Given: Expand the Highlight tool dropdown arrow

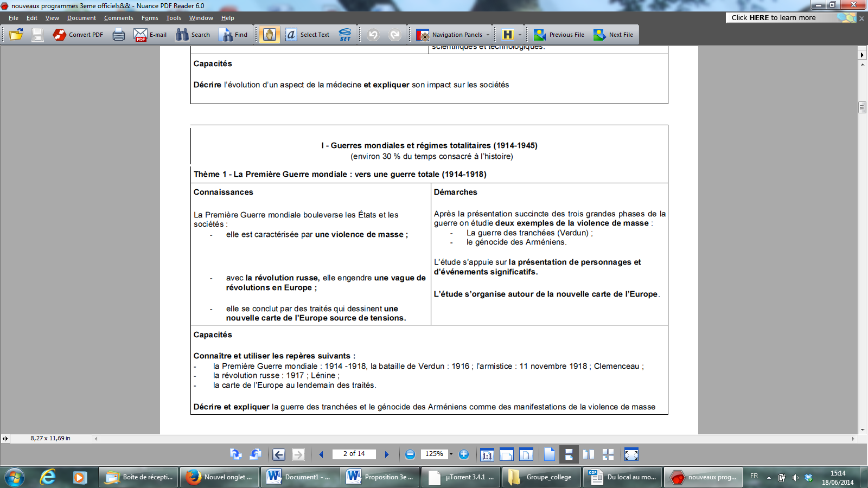Looking at the screenshot, I should coord(520,35).
